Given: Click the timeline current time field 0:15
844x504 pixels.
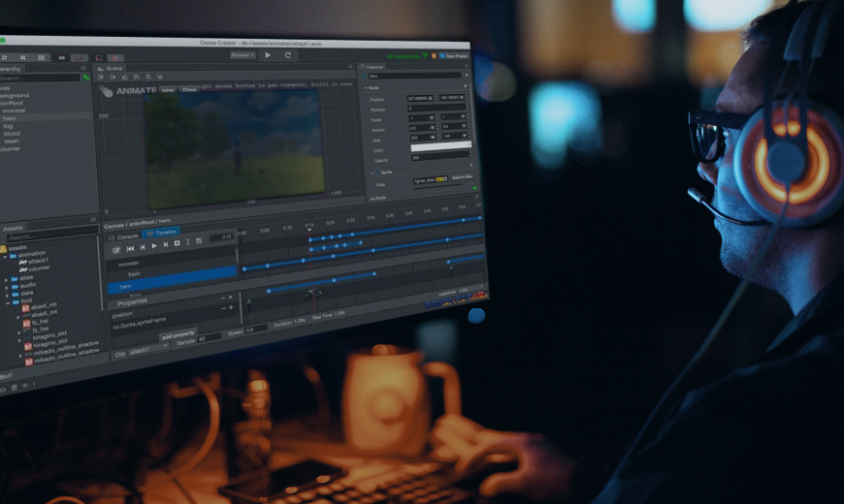Looking at the screenshot, I should (220, 236).
